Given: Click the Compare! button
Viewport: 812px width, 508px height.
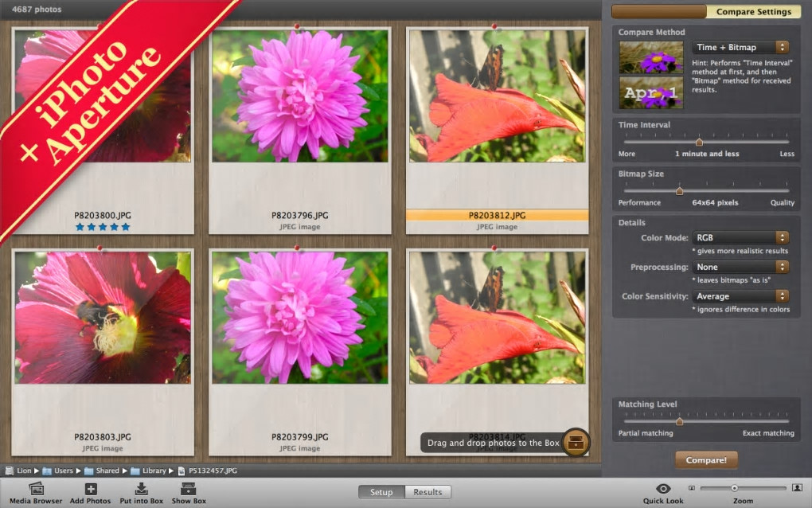Looking at the screenshot, I should [706, 460].
